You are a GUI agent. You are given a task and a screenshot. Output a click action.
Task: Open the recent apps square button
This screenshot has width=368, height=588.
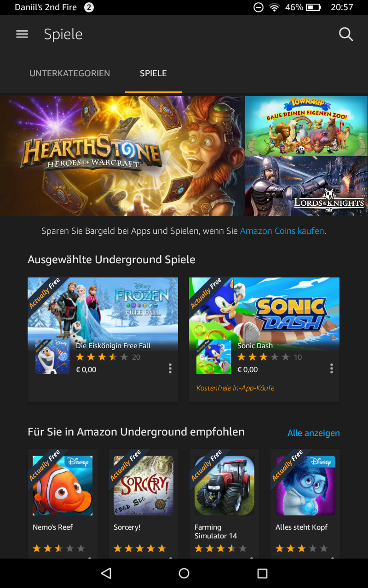[x=262, y=573]
